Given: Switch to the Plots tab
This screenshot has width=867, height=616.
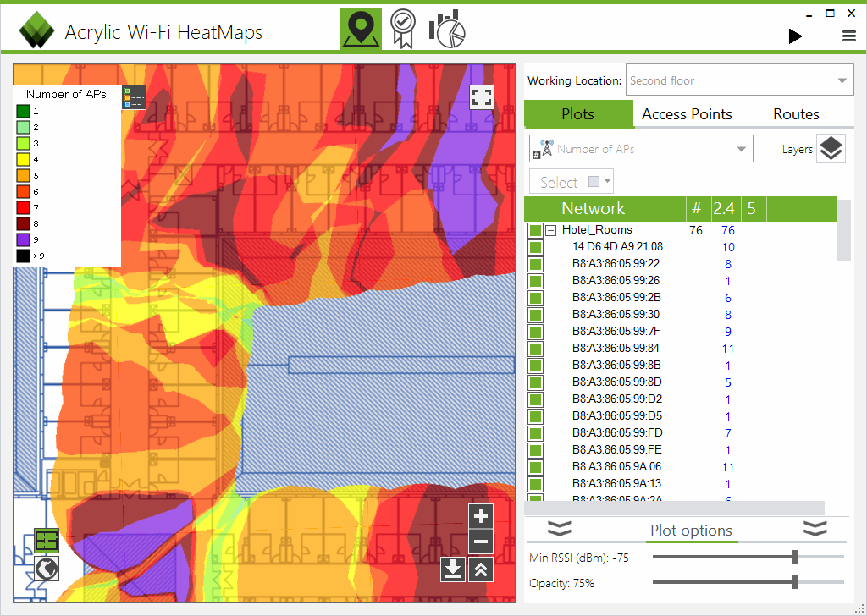Looking at the screenshot, I should pyautogui.click(x=577, y=114).
